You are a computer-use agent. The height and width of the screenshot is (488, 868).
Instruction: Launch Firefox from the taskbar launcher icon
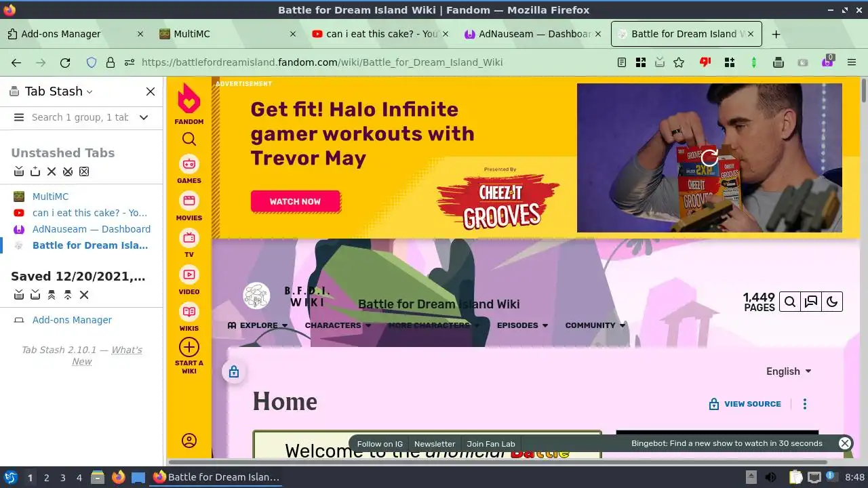click(118, 477)
